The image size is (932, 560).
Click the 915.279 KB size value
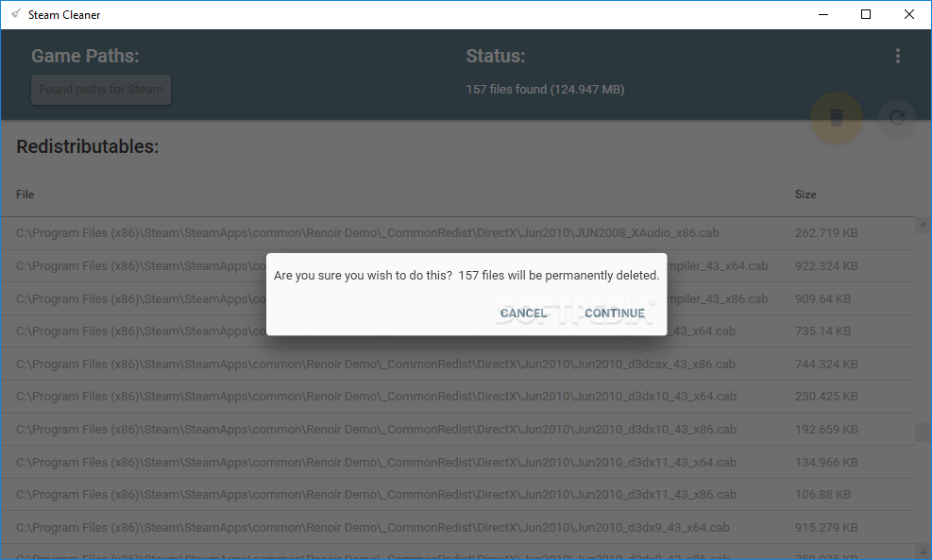826,527
